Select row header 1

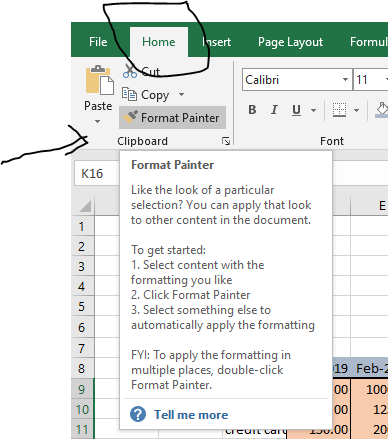82,226
